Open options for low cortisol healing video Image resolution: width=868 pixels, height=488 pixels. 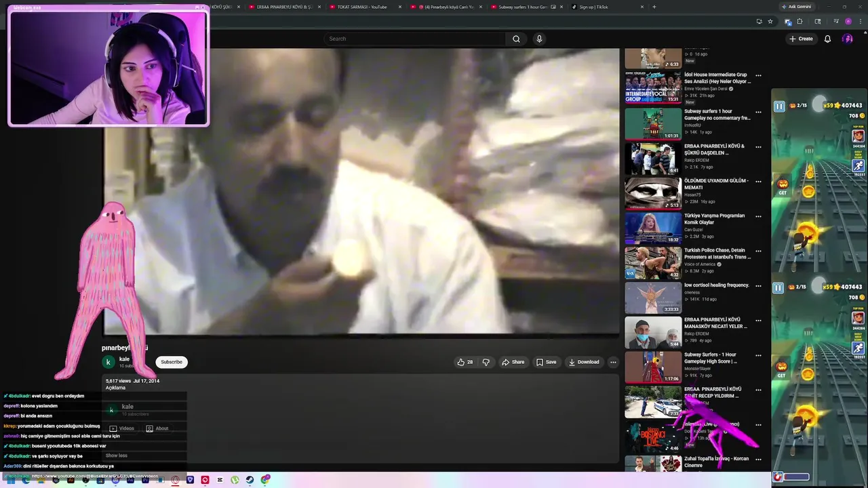758,286
